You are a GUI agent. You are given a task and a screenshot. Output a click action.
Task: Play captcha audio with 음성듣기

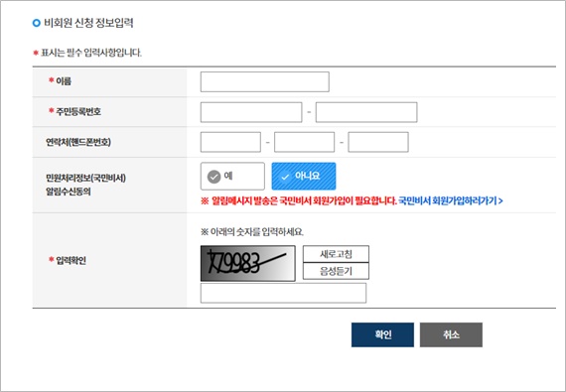click(x=336, y=271)
